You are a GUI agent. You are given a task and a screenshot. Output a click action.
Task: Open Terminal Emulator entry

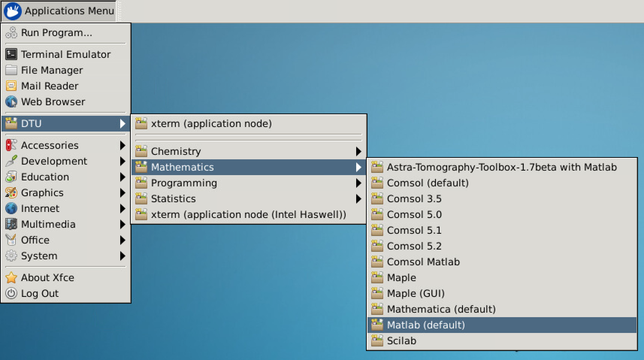(x=66, y=54)
